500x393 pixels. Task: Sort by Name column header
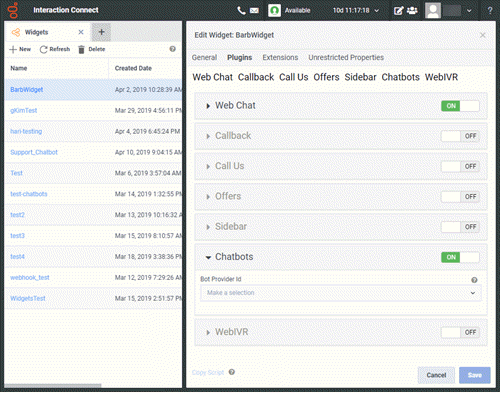(19, 68)
